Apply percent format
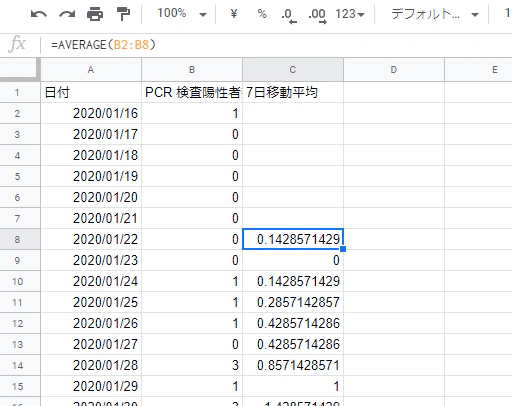The width and height of the screenshot is (512, 406). 262,14
